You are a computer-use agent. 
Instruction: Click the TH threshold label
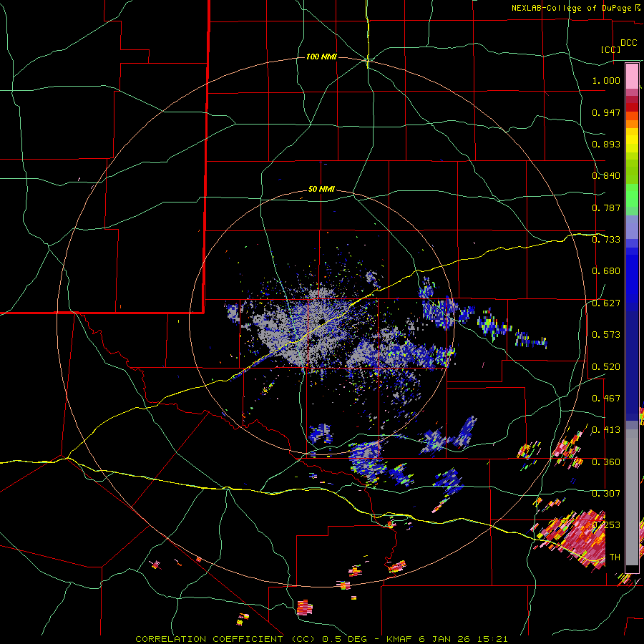point(615,557)
